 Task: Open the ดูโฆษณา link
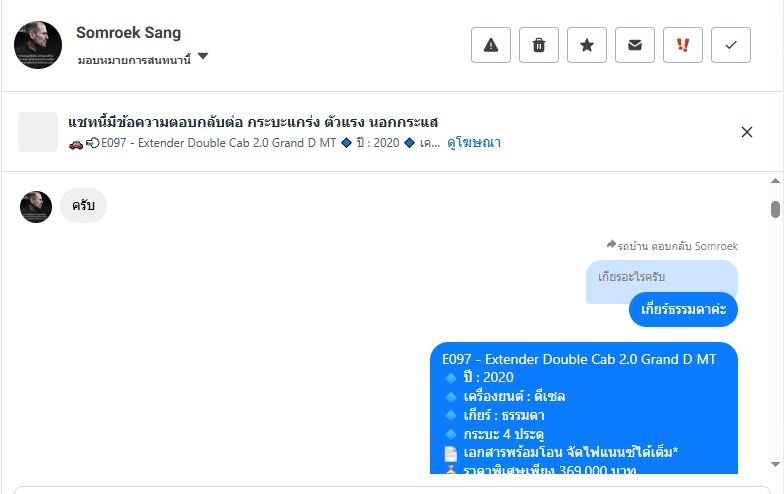(474, 143)
